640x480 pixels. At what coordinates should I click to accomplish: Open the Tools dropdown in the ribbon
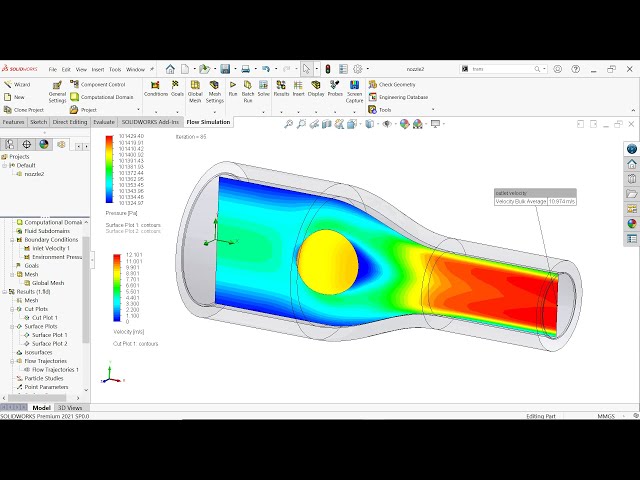[433, 110]
